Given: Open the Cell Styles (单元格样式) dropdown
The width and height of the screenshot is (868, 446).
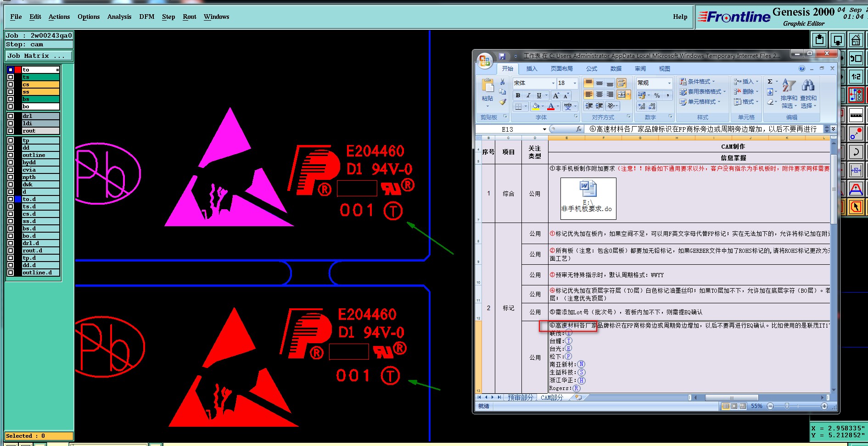Looking at the screenshot, I should (x=700, y=102).
